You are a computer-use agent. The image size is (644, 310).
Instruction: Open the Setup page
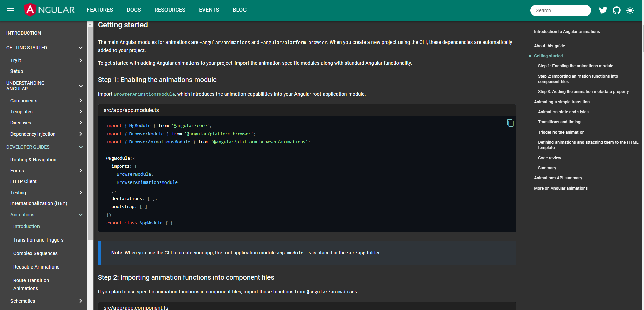point(17,71)
